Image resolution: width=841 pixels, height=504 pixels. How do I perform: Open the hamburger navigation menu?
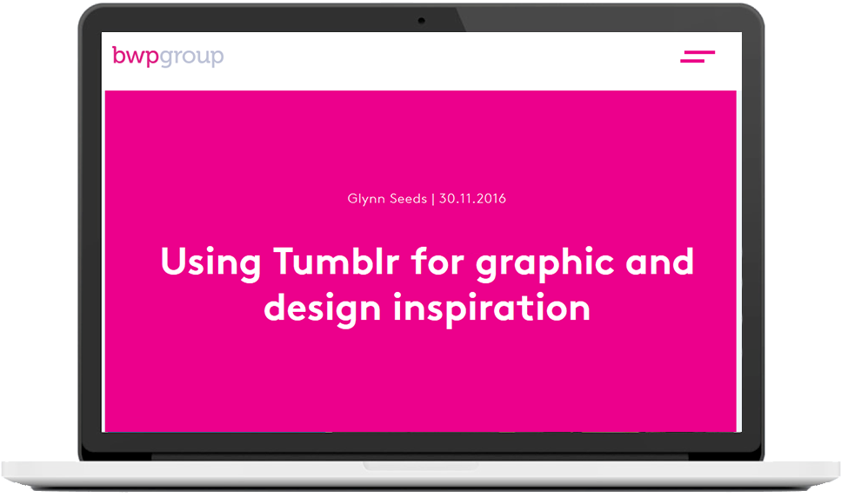(x=697, y=57)
